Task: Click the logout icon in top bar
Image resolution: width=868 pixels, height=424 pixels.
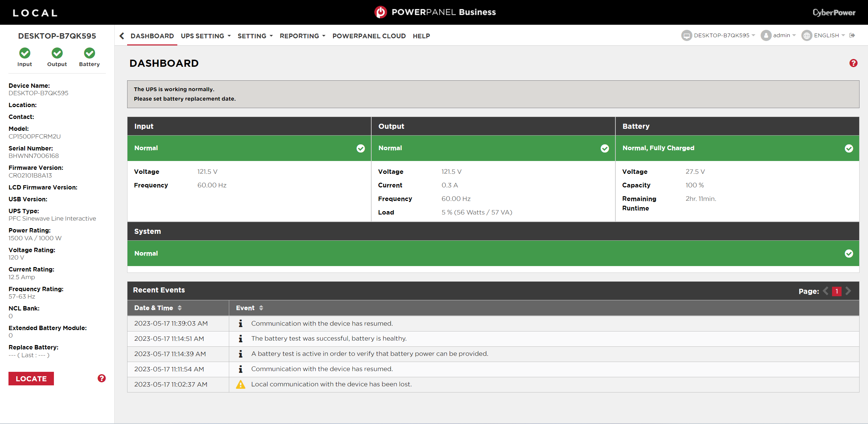Action: tap(852, 35)
